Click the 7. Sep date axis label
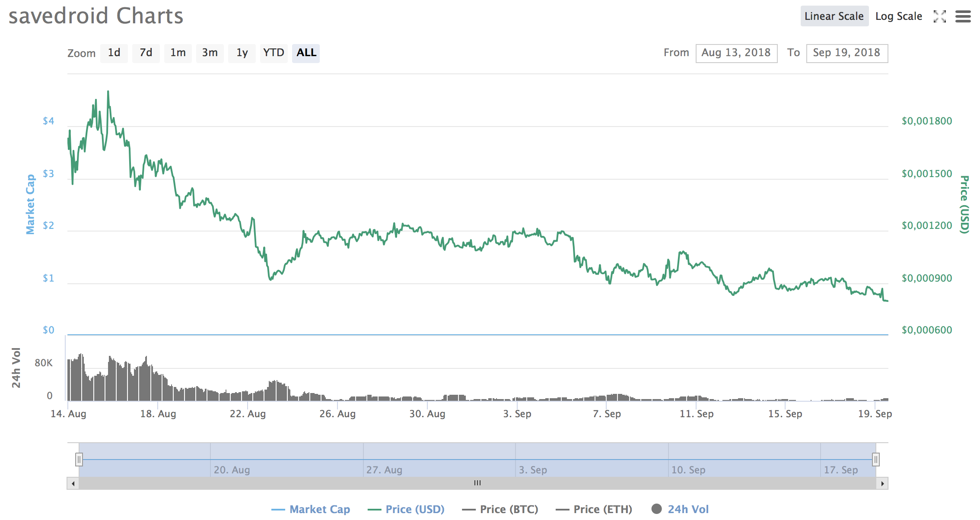The width and height of the screenshot is (980, 520). pyautogui.click(x=607, y=414)
